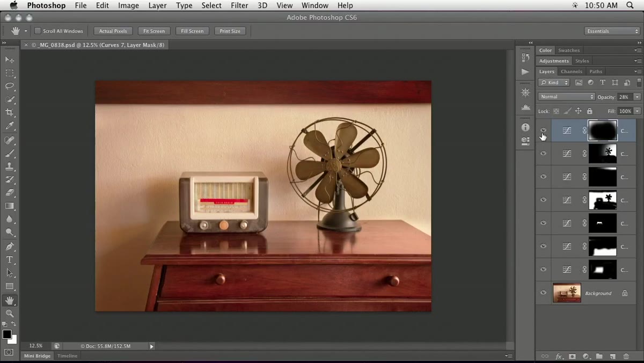Click the Lock position icon
Image resolution: width=644 pixels, height=363 pixels.
coord(578,111)
